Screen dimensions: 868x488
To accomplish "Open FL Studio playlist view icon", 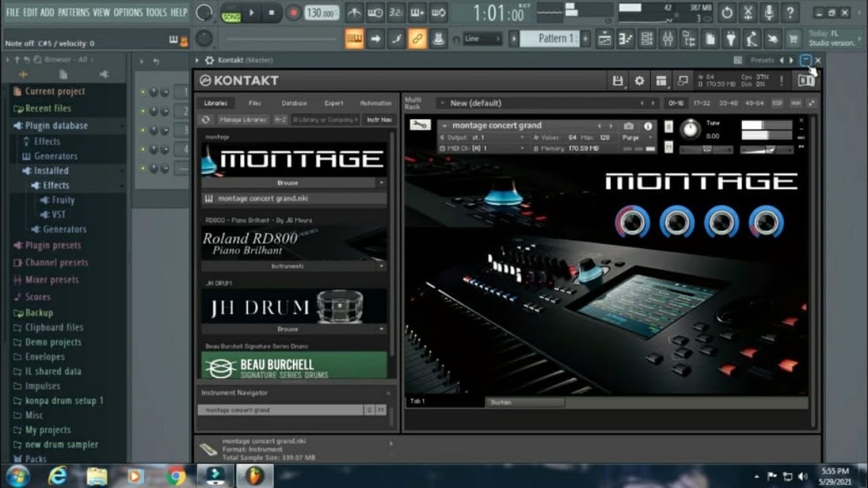I will [x=604, y=39].
